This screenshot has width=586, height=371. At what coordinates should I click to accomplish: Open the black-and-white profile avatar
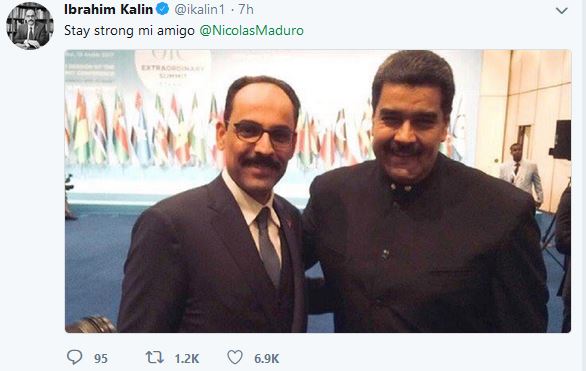coord(30,26)
